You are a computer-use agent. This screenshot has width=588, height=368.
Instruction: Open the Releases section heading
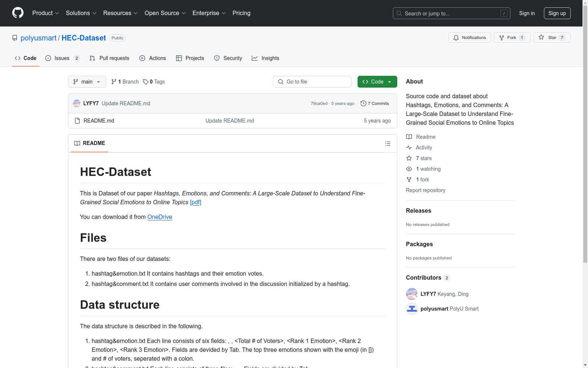point(419,211)
